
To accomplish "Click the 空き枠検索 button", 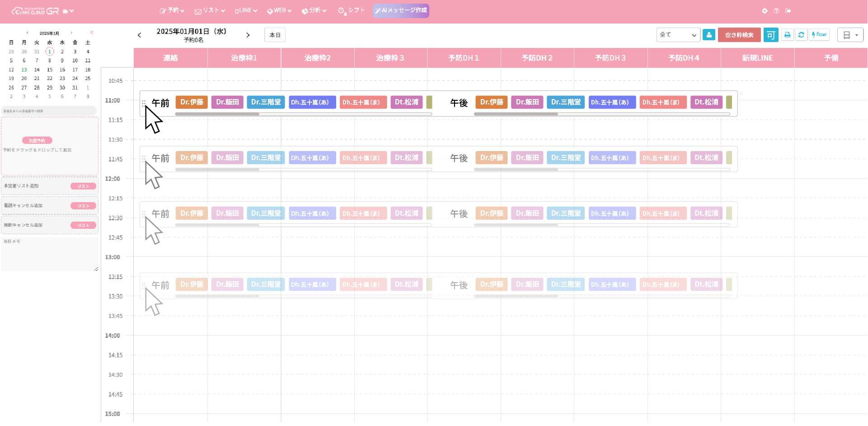I will point(739,35).
